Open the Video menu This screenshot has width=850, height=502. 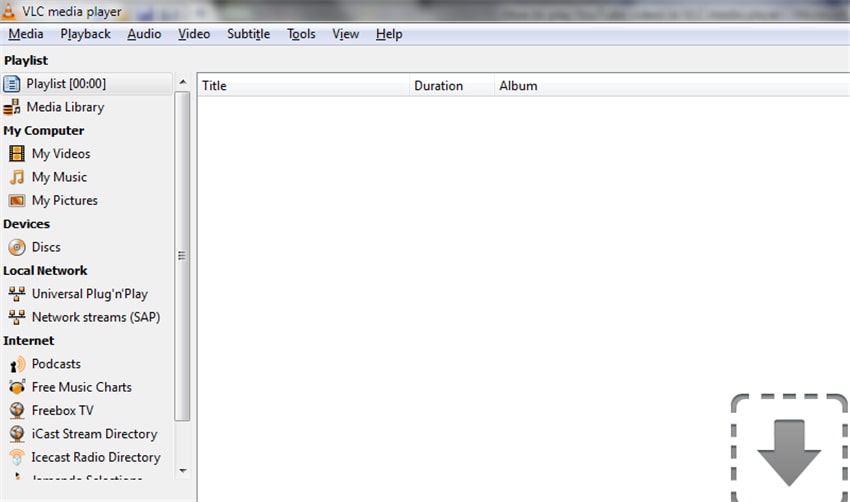pos(194,34)
